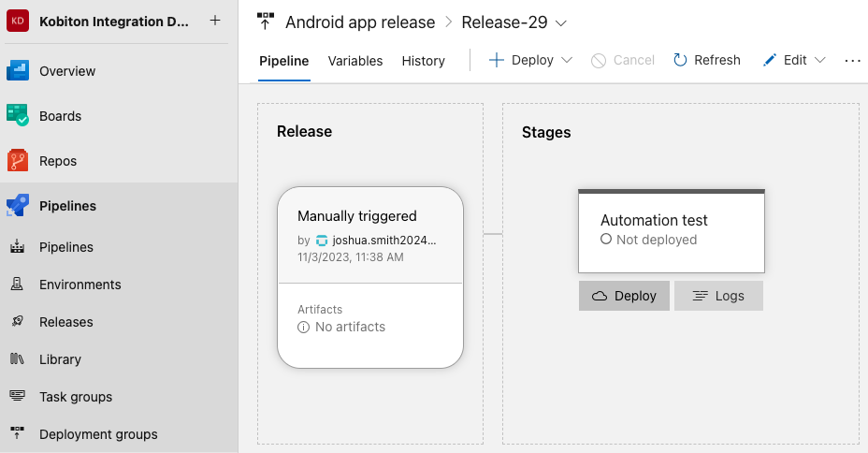868x453 pixels.
Task: Click the toolbar Deploy plus icon
Action: coord(497,60)
